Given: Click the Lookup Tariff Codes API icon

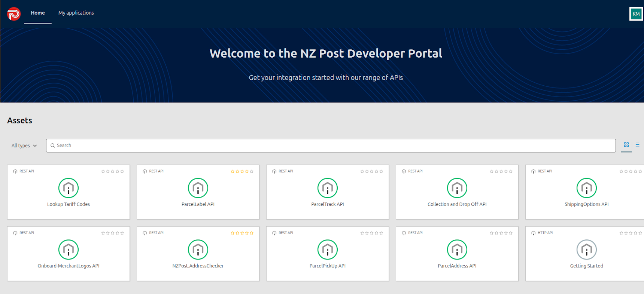Looking at the screenshot, I should point(69,188).
